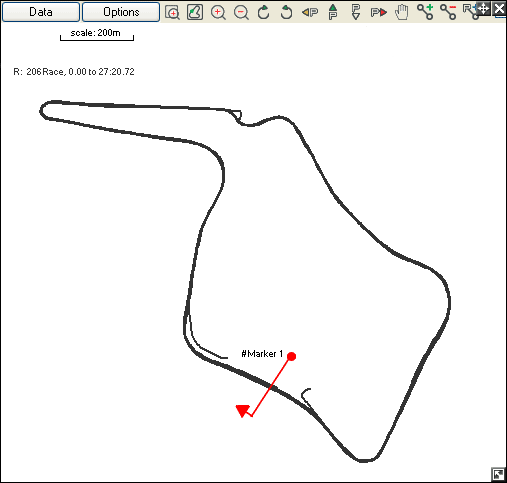The height and width of the screenshot is (483, 507).
Task: Select the zoom-to-area magnifier tool
Action: (172, 12)
